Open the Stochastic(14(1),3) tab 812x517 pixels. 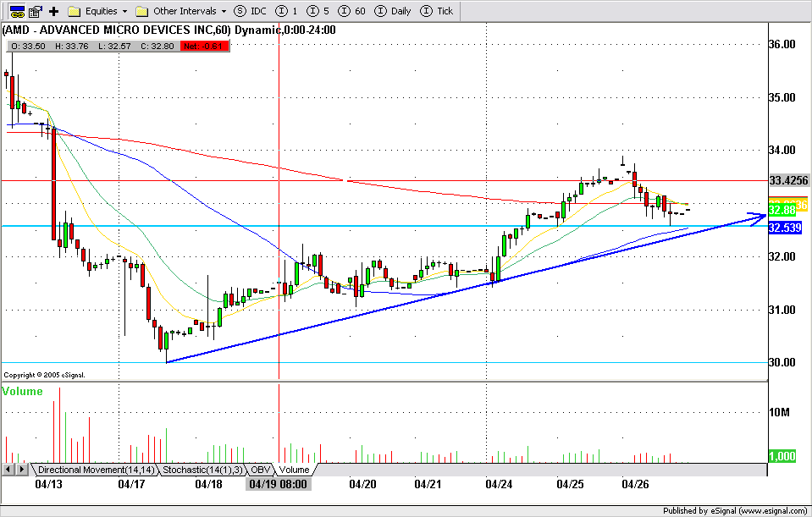pos(202,470)
